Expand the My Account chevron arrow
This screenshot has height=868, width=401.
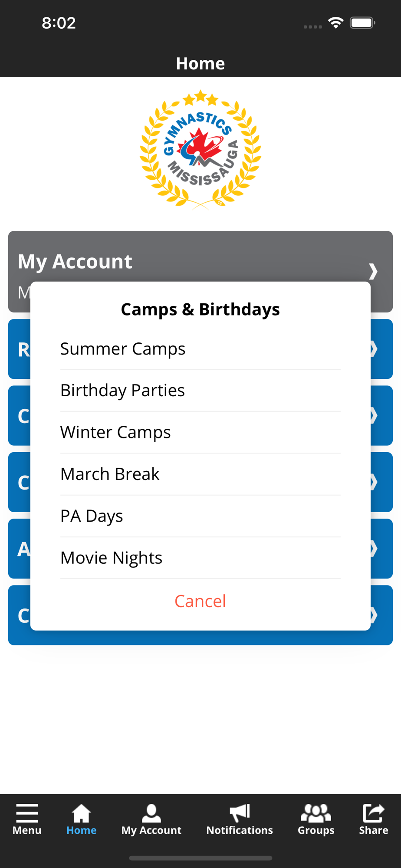(373, 271)
